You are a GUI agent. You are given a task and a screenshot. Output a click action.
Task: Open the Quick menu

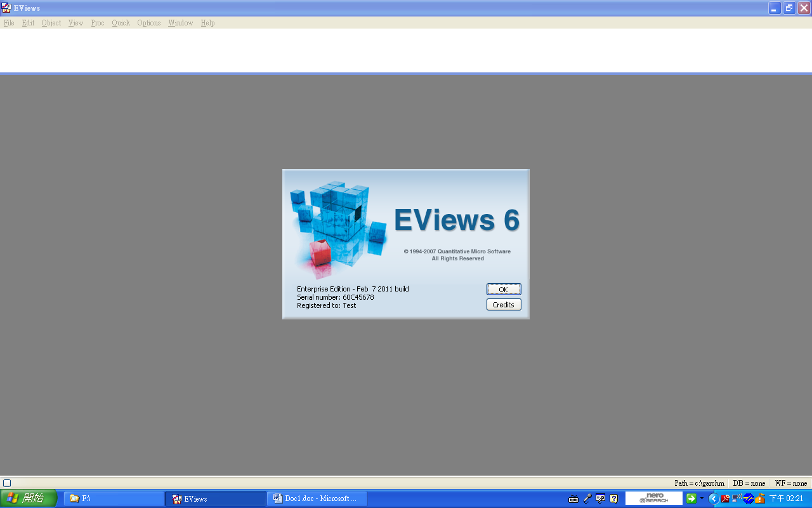(121, 23)
